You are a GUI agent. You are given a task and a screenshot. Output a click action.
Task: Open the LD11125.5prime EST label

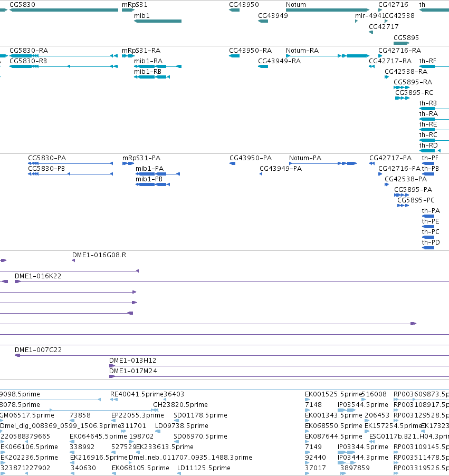click(204, 468)
